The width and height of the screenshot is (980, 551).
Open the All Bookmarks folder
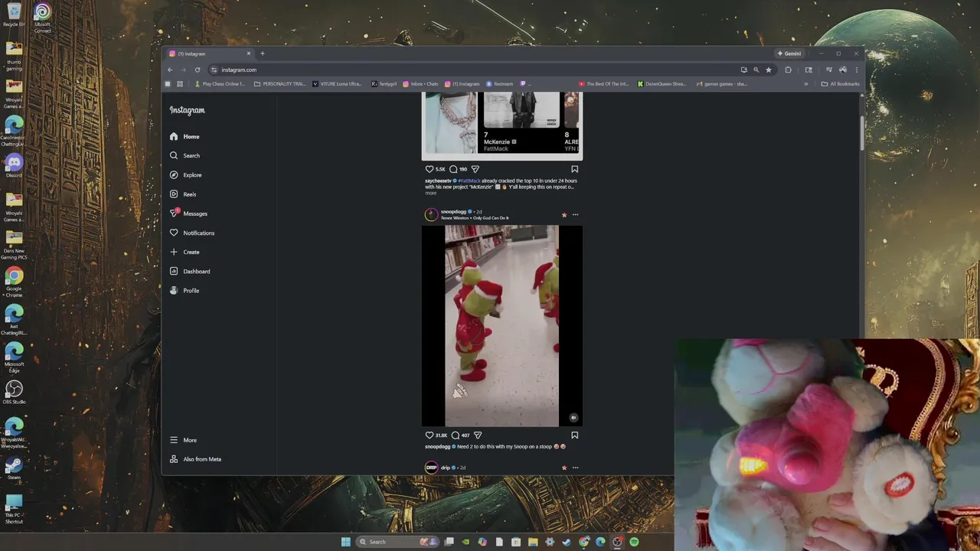[840, 84]
